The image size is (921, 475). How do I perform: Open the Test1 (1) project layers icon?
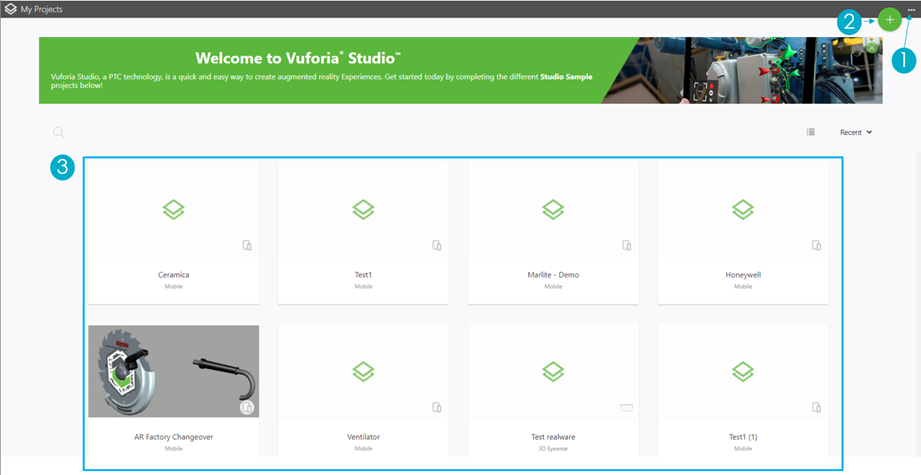[742, 372]
